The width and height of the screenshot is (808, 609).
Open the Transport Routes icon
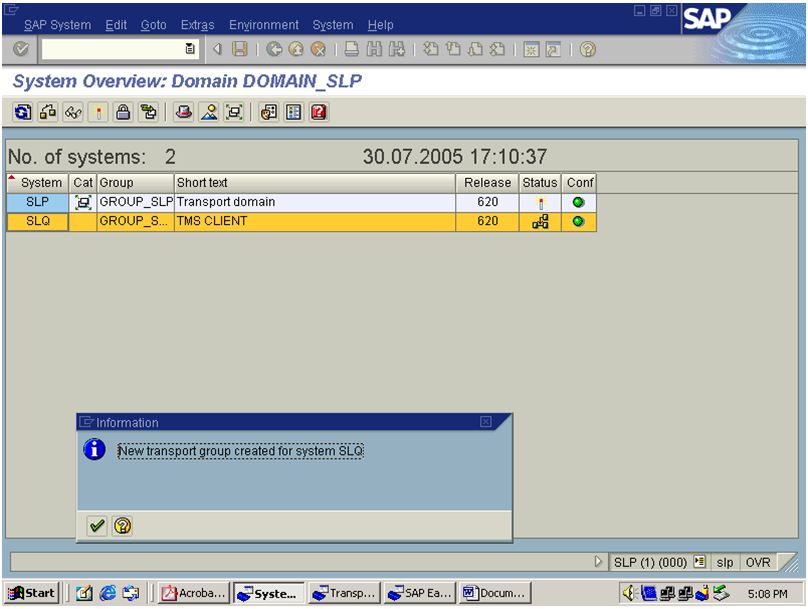point(46,112)
